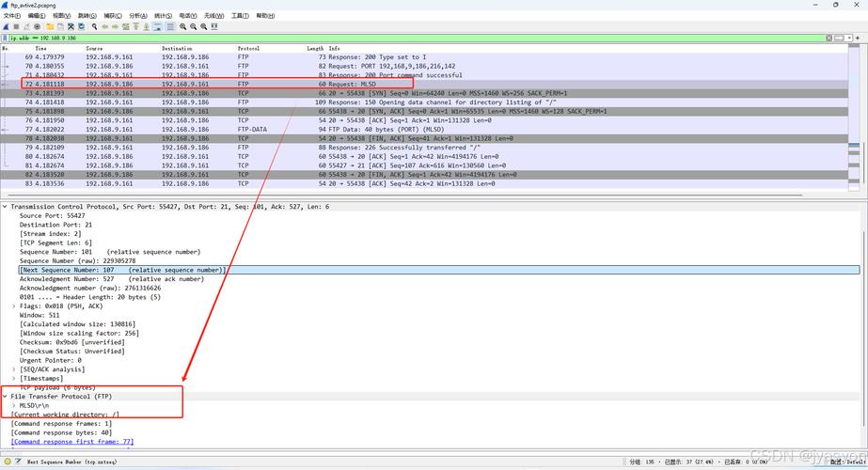Screen dimensions: 868x470
Task: Select packet 74 Response: 150 row
Action: (x=424, y=102)
